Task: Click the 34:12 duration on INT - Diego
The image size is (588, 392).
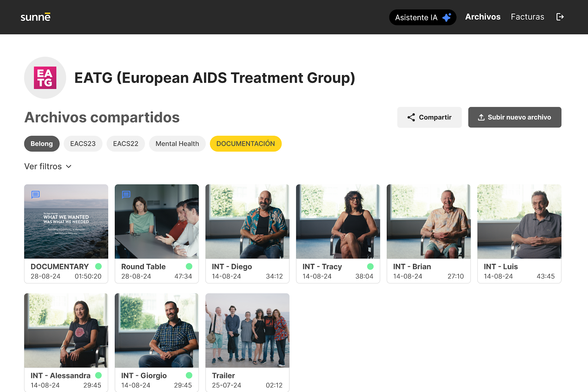Action: coord(274,276)
